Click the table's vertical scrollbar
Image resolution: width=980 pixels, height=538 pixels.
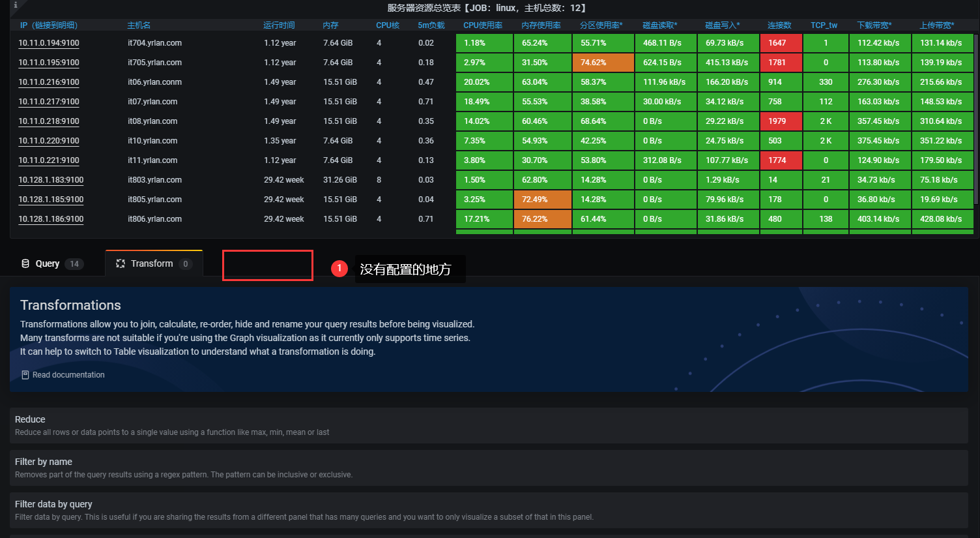(976, 121)
